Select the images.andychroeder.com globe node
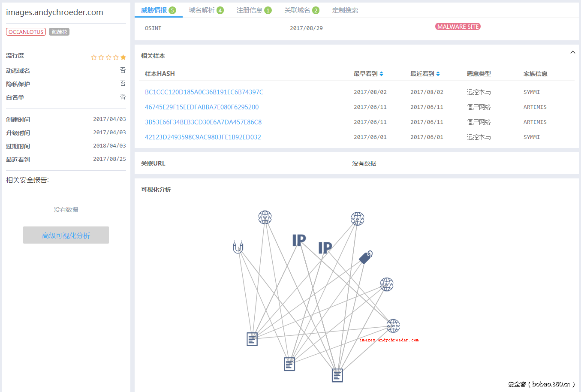The height and width of the screenshot is (392, 581). click(x=393, y=326)
